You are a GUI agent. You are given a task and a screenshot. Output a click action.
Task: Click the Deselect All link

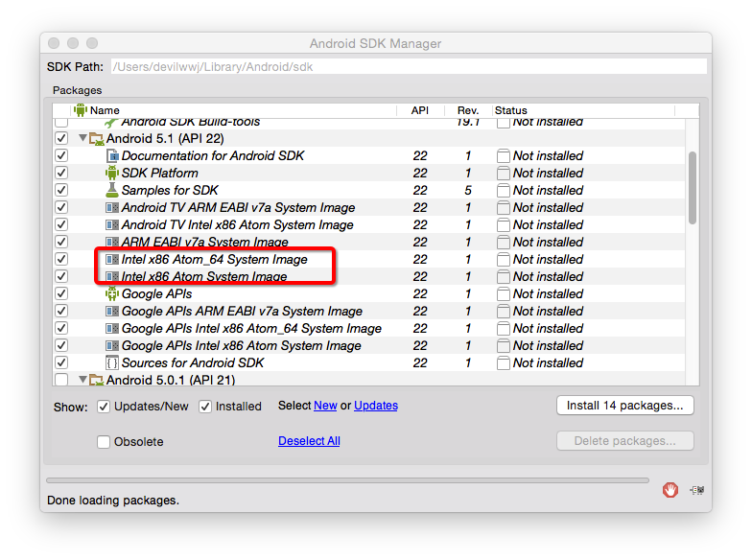point(309,441)
